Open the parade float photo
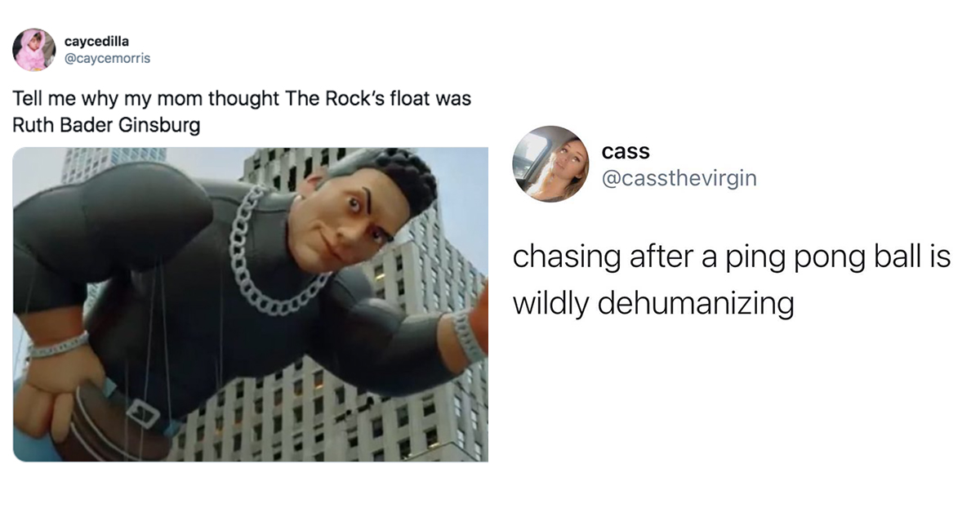Screen dimensions: 980x513 251,304
